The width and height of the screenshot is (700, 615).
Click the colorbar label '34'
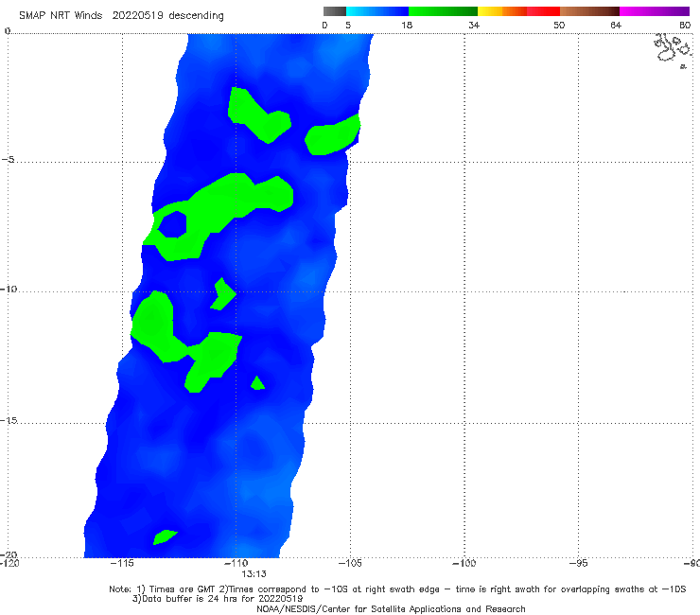[x=474, y=25]
